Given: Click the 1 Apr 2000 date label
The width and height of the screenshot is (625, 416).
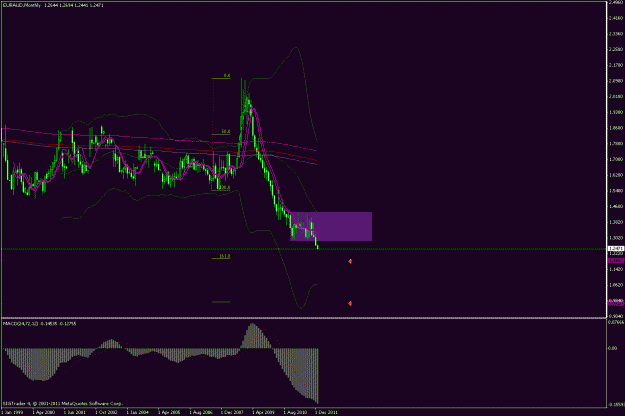Looking at the screenshot, I should click(x=44, y=412).
